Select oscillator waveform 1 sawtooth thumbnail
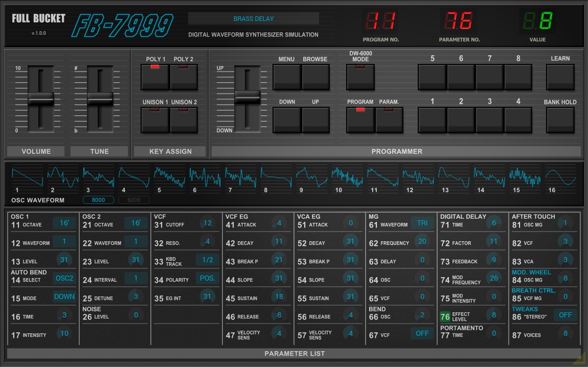 coord(27,177)
